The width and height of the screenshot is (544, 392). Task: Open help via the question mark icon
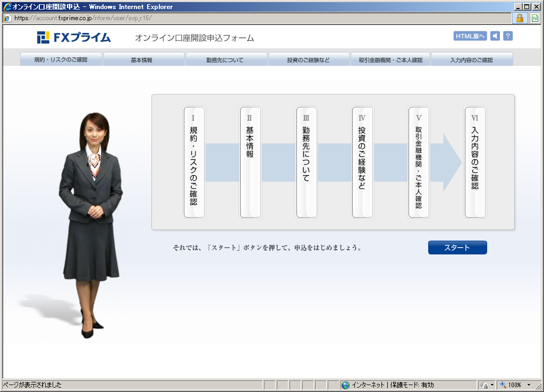pyautogui.click(x=508, y=36)
